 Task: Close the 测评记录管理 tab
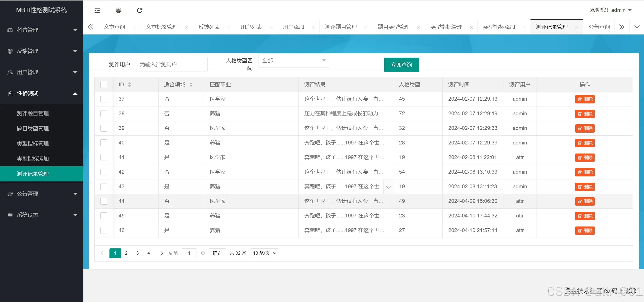577,27
